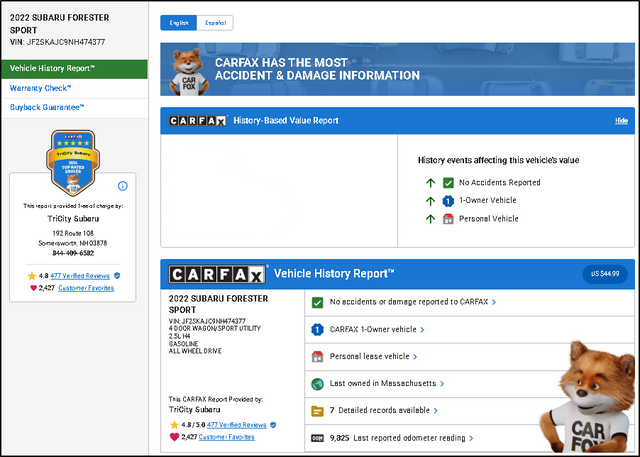
Task: Switch report language to Español
Action: (215, 23)
